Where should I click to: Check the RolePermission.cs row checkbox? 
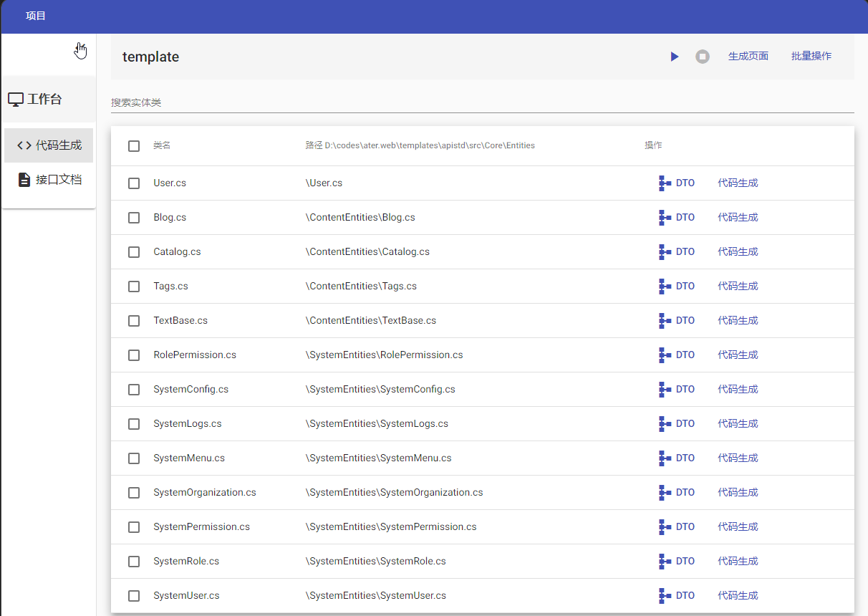pyautogui.click(x=134, y=355)
